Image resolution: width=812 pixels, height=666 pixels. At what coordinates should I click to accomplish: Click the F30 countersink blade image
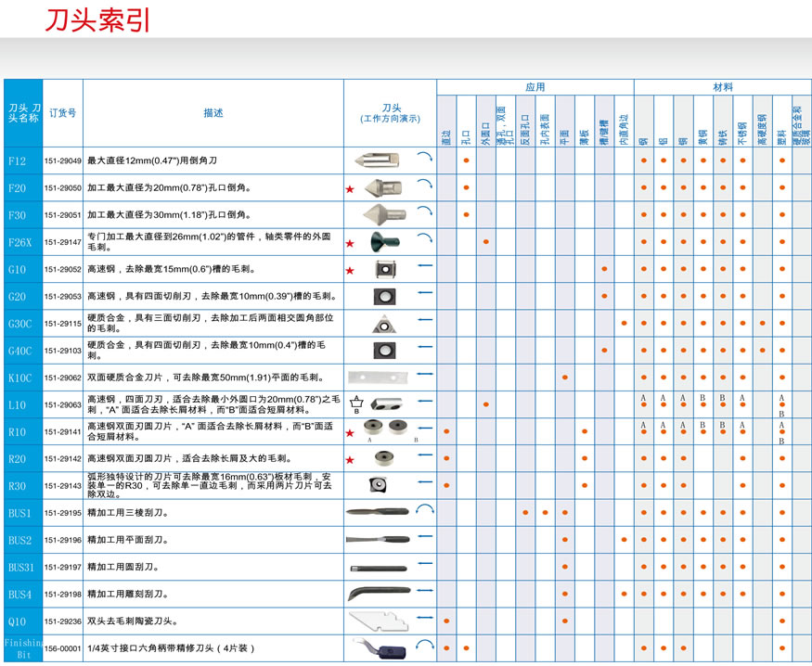(384, 213)
